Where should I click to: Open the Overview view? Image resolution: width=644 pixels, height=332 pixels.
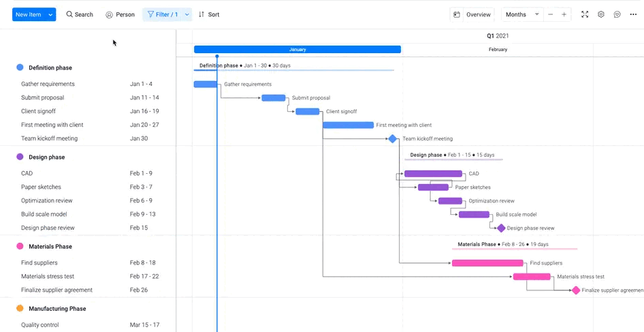(x=478, y=14)
